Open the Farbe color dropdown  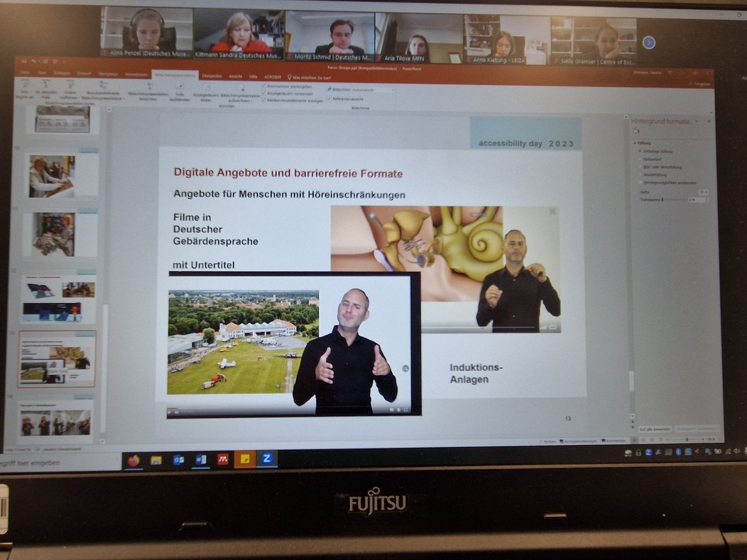tap(703, 192)
